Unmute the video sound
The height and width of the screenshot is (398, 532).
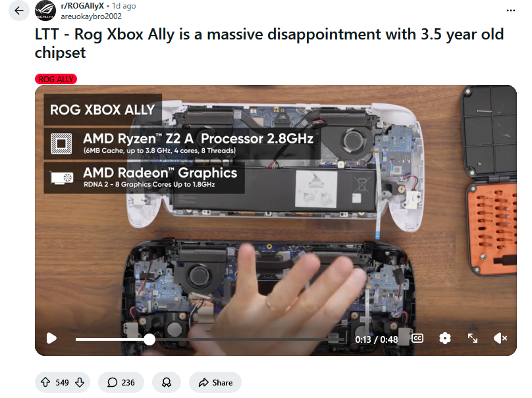[500, 338]
